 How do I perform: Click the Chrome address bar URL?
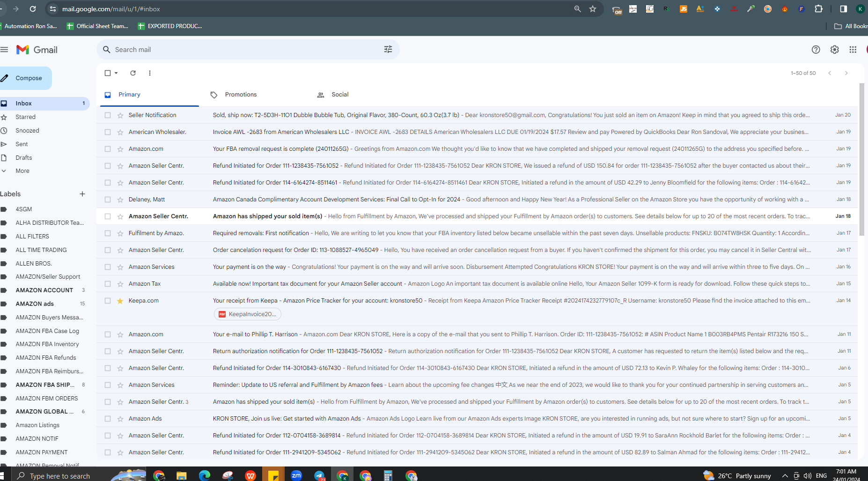pyautogui.click(x=111, y=9)
